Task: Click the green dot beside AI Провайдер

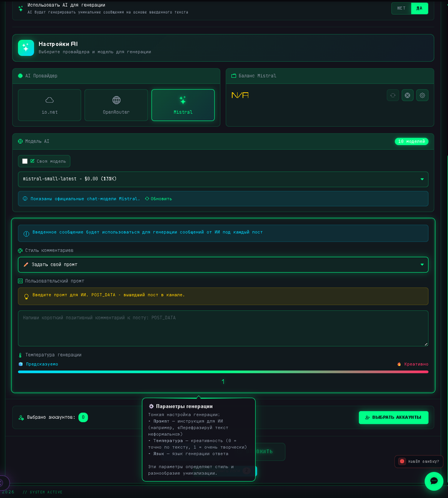Action: coord(21,75)
